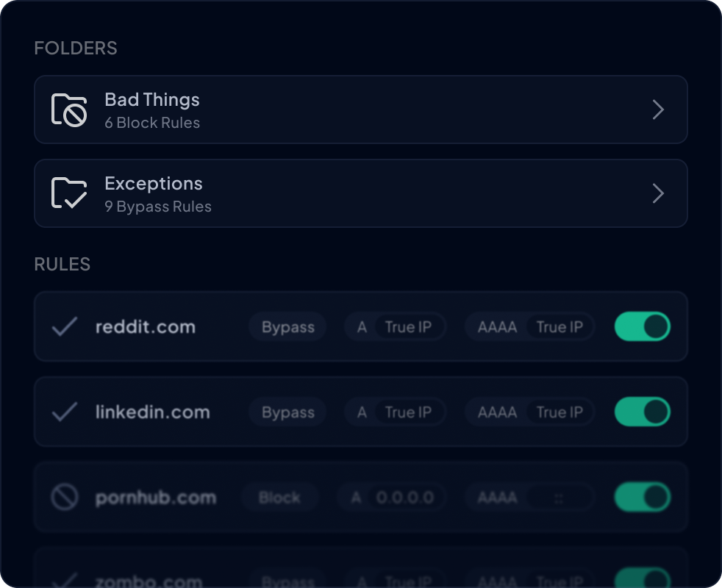Select the reddit.com rule name

[x=146, y=327]
